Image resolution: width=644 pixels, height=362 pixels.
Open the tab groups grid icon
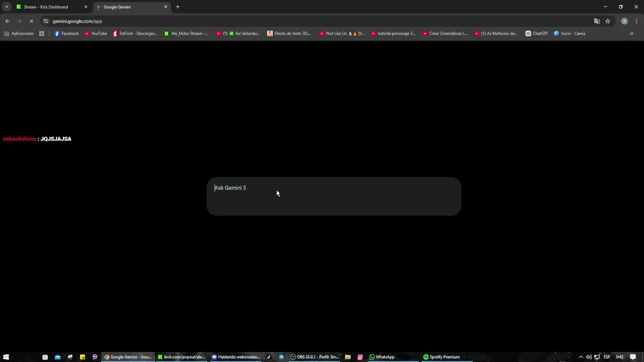[42, 34]
